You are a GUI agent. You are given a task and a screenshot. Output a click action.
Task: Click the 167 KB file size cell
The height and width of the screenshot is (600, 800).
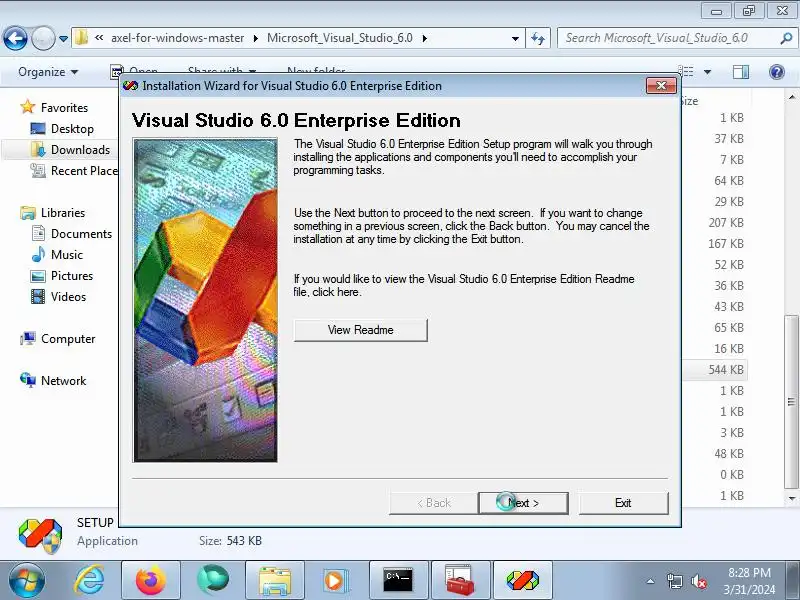(x=726, y=243)
